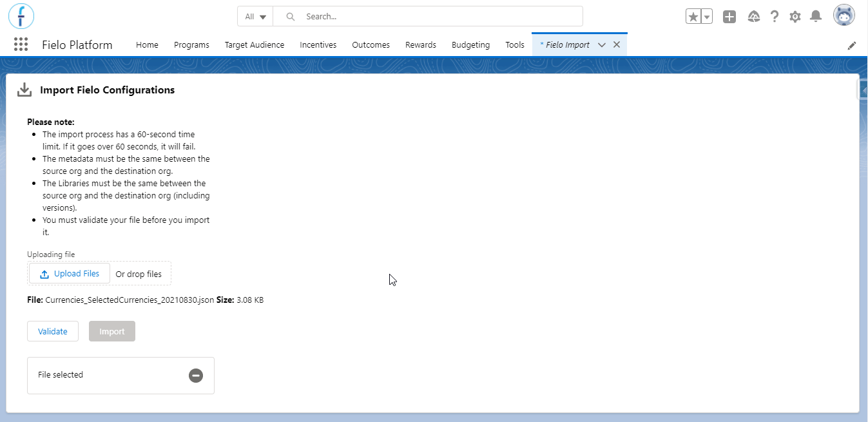Click the 'Please note:' label
The image size is (868, 422).
coord(51,122)
